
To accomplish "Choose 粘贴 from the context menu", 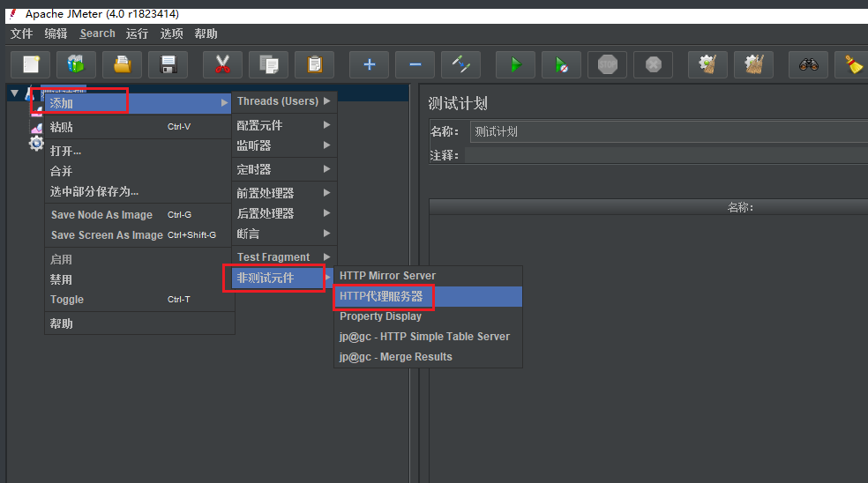I will tap(139, 127).
